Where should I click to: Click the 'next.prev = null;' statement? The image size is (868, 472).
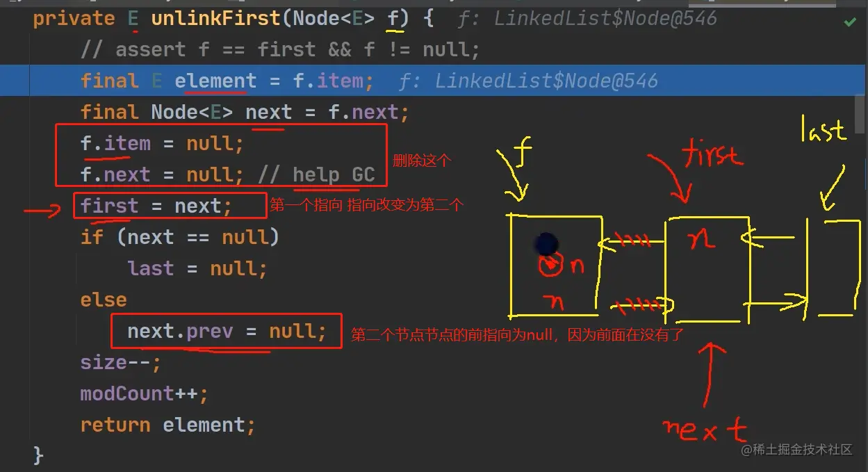227,331
